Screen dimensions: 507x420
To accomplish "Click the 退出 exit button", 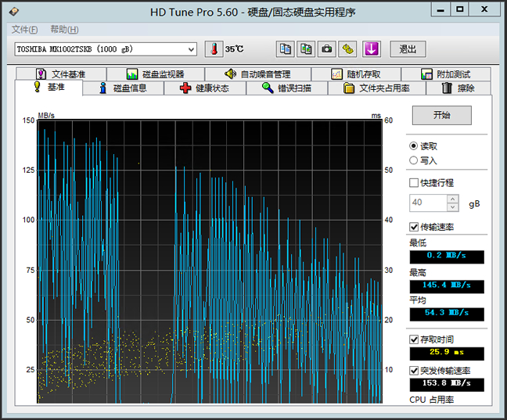I will [x=408, y=48].
